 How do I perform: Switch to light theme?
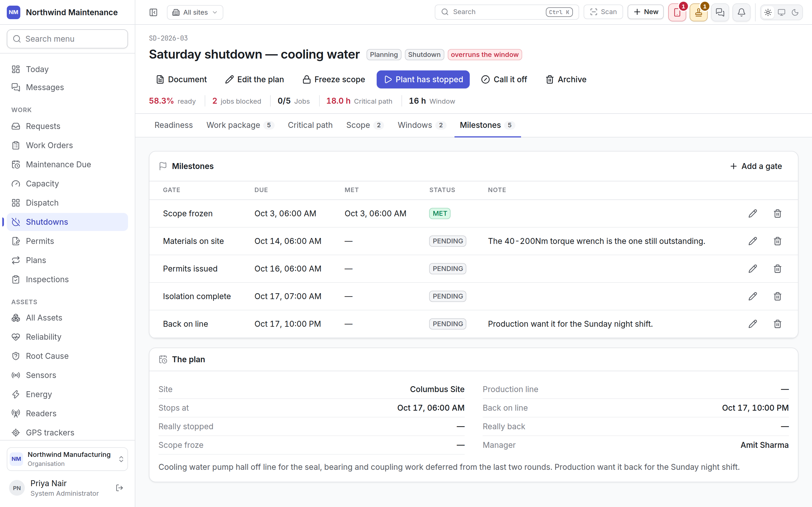click(x=768, y=12)
